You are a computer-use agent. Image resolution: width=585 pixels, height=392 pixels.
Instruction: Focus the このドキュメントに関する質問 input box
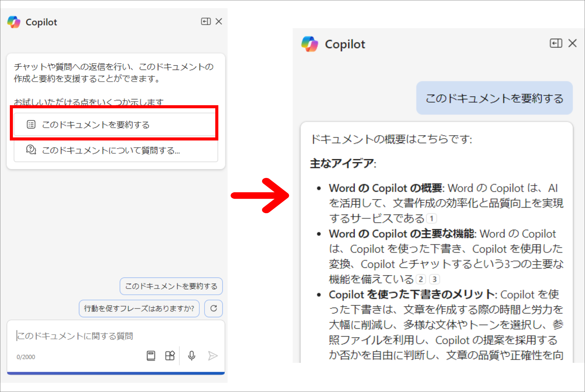click(x=116, y=336)
